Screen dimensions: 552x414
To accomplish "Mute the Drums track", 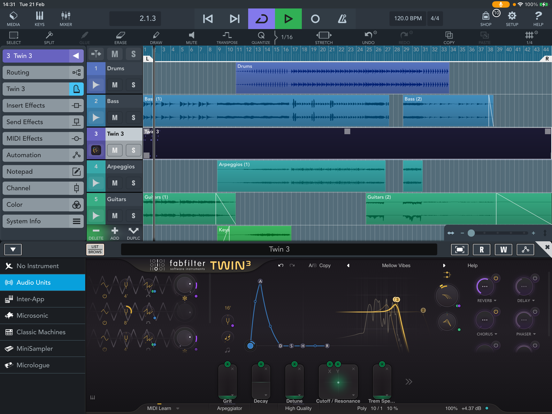I will pyautogui.click(x=115, y=85).
